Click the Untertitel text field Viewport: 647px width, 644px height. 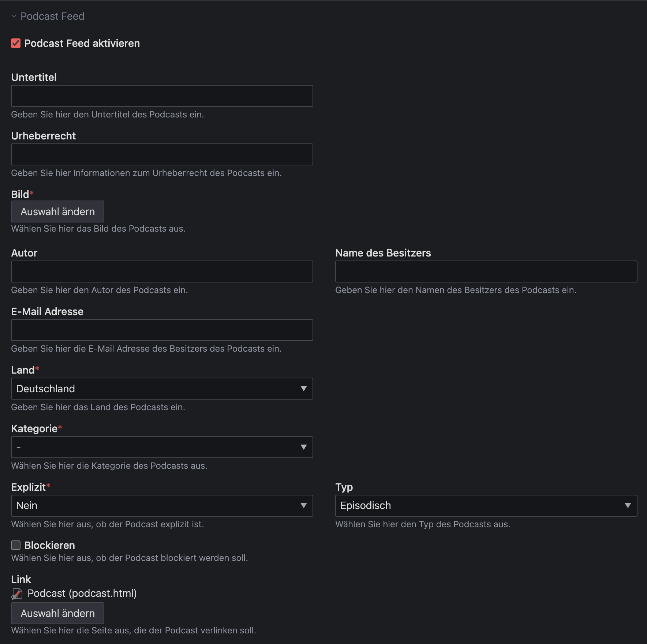click(162, 96)
